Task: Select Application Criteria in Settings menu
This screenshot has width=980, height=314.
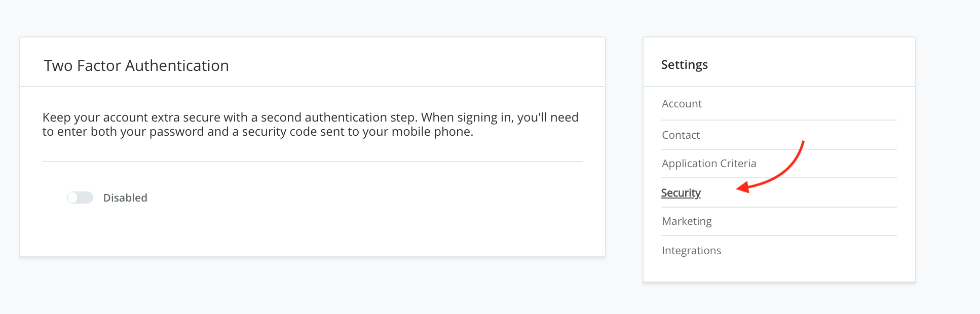Action: pos(709,164)
